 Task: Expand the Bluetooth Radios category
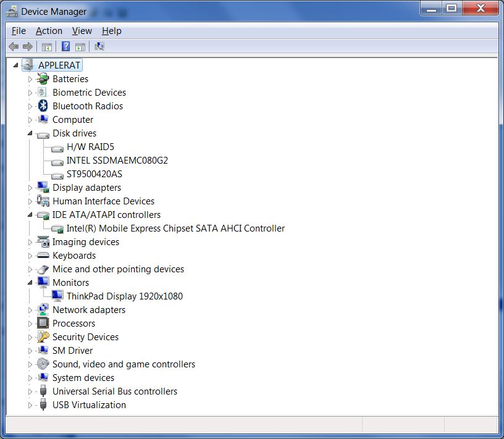tap(30, 106)
